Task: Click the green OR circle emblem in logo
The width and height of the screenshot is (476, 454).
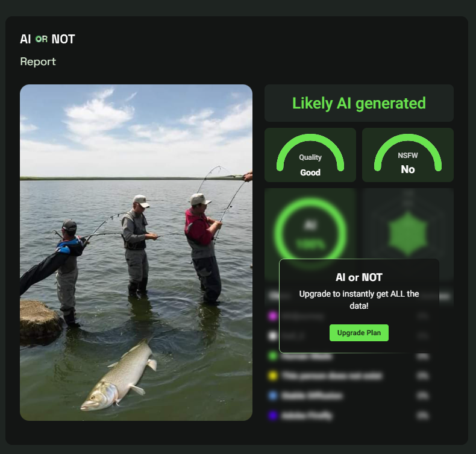Action: click(x=39, y=39)
